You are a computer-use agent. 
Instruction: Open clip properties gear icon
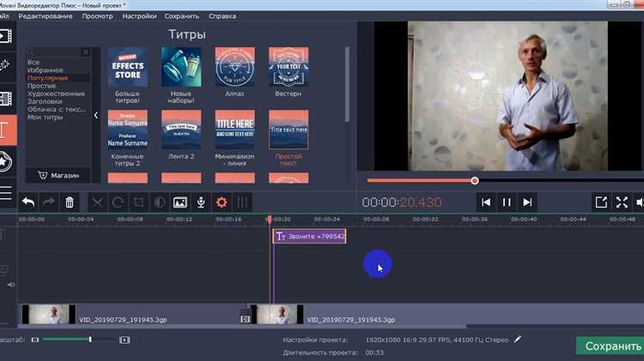point(222,202)
